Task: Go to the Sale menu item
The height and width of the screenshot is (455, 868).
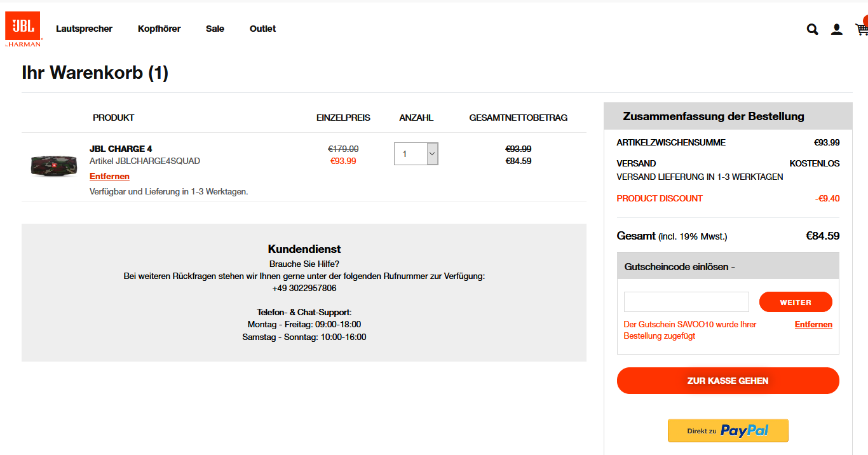Action: [215, 29]
